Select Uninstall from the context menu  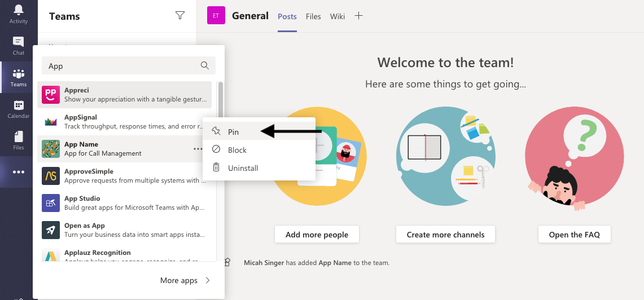click(259, 167)
